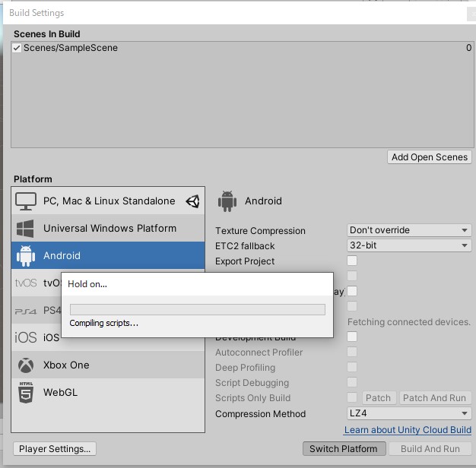Select the Android platform row
This screenshot has height=468, width=476.
[108, 255]
